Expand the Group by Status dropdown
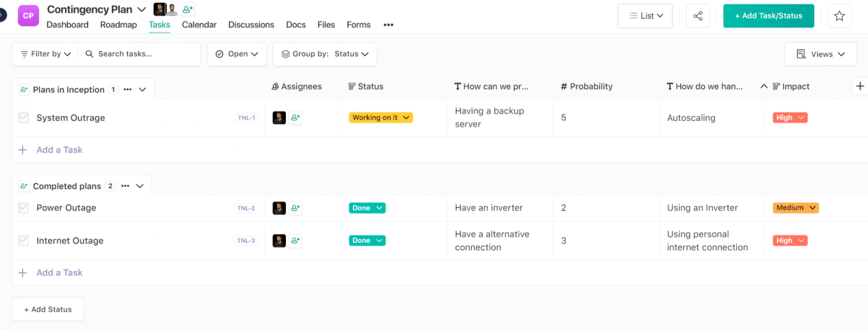The width and height of the screenshot is (868, 330). (325, 54)
